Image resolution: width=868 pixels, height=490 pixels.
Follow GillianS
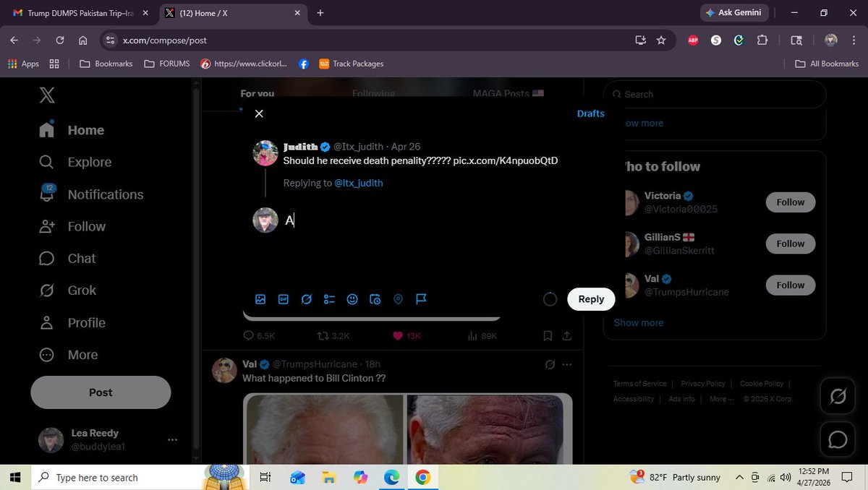(x=791, y=244)
